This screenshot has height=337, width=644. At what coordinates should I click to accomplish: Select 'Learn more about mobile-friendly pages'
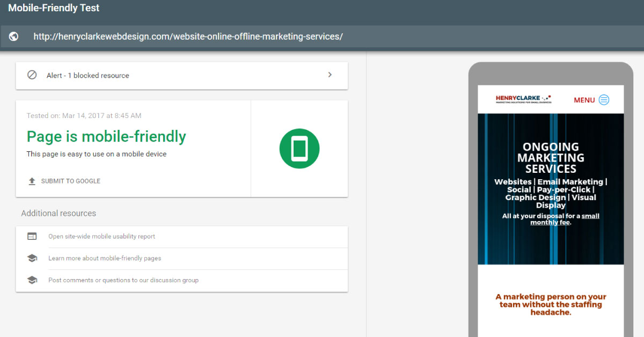coord(105,258)
